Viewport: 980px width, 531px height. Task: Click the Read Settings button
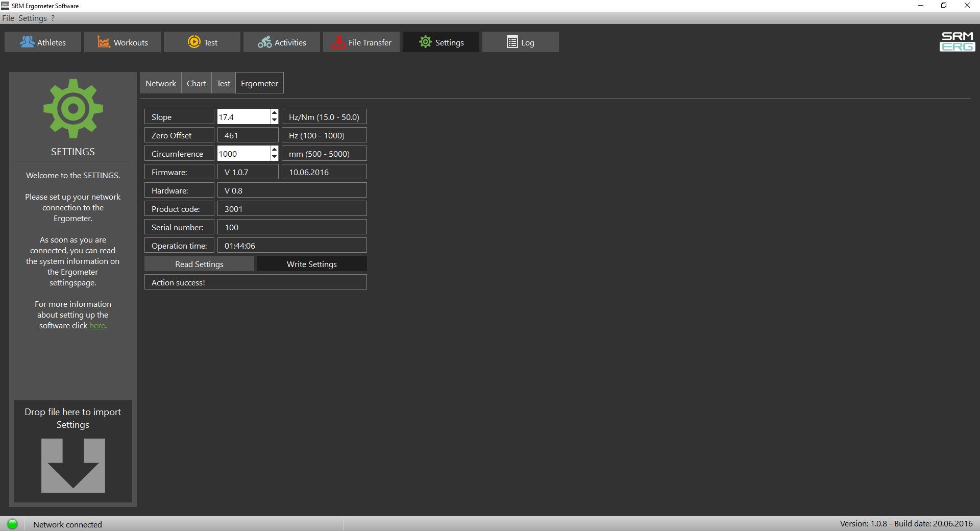(199, 264)
